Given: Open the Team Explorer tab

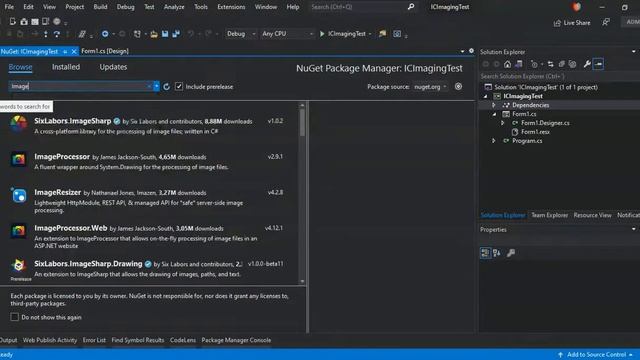Looking at the screenshot, I should click(549, 215).
